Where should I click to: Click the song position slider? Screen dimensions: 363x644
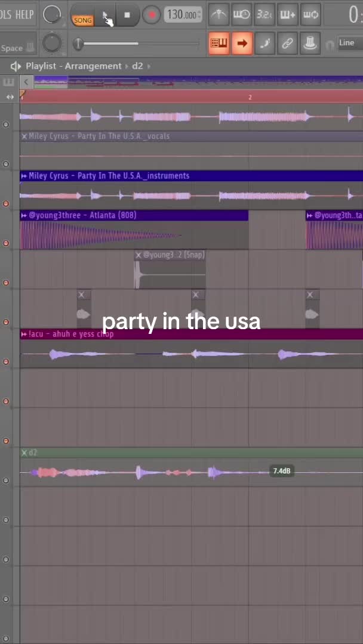(x=138, y=43)
